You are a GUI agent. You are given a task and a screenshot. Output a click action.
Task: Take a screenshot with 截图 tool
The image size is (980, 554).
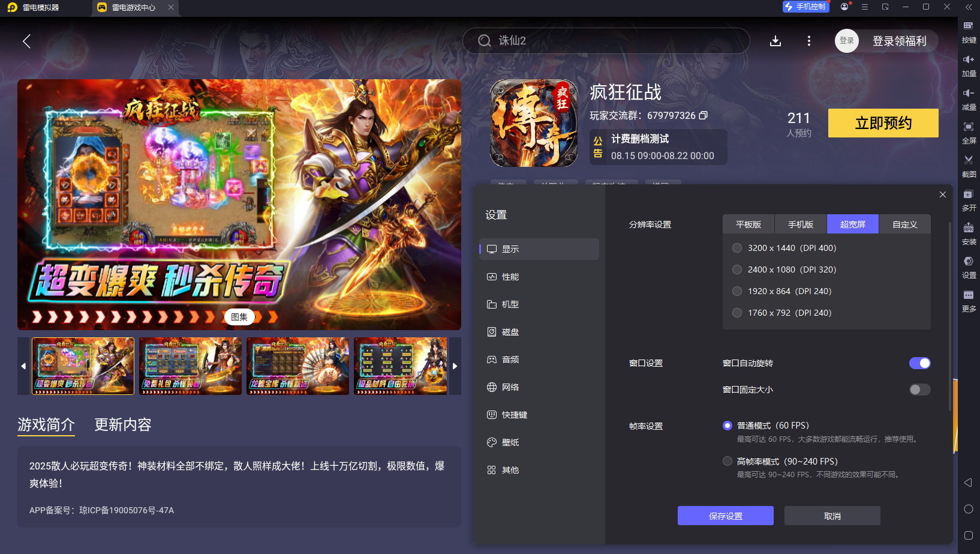coord(969,166)
